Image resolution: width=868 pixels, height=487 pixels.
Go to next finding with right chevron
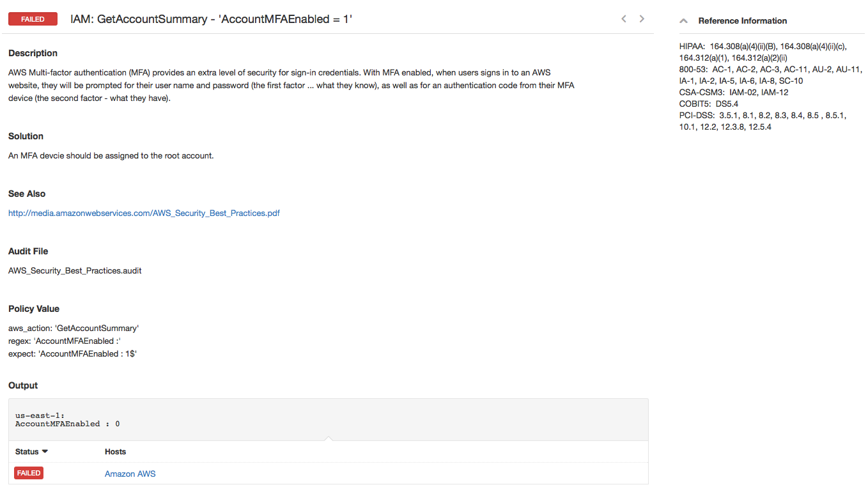coord(642,19)
